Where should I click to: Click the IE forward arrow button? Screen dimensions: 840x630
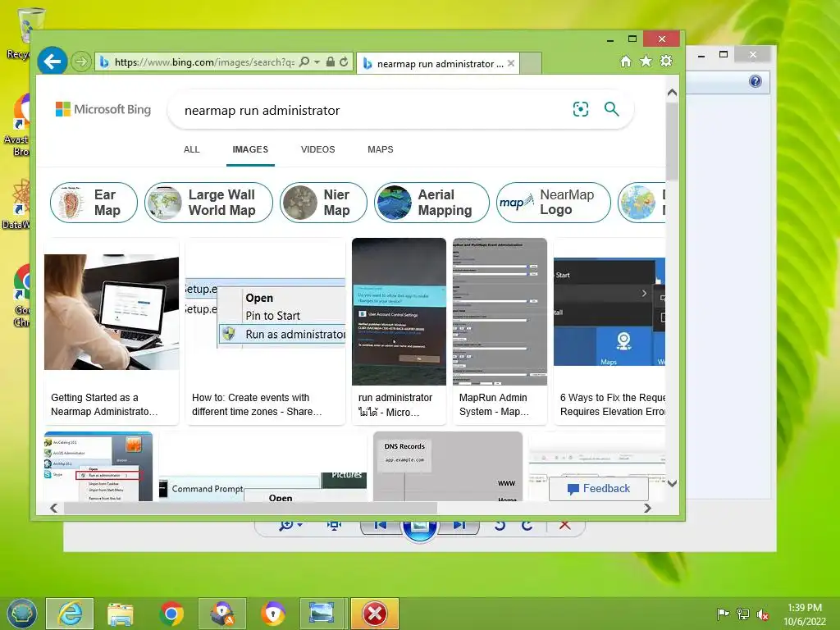(x=81, y=62)
